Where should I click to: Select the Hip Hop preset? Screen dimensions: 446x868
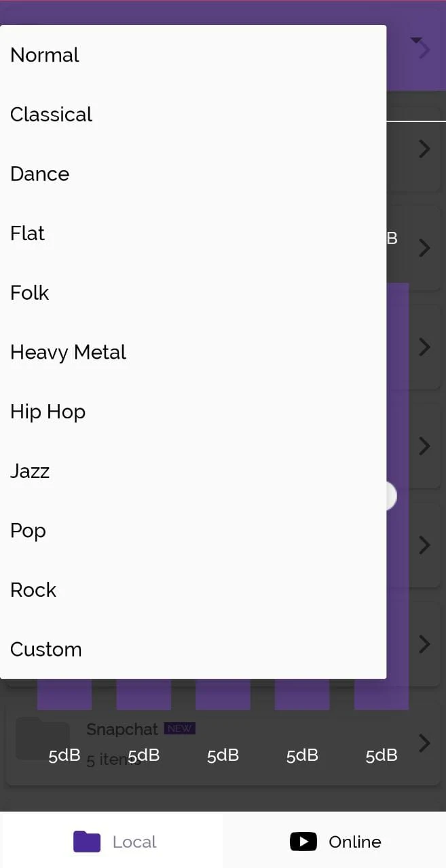tap(48, 412)
